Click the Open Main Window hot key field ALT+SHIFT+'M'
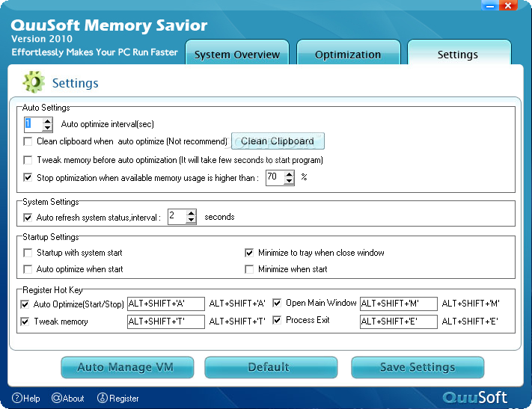The image size is (532, 409). click(399, 304)
